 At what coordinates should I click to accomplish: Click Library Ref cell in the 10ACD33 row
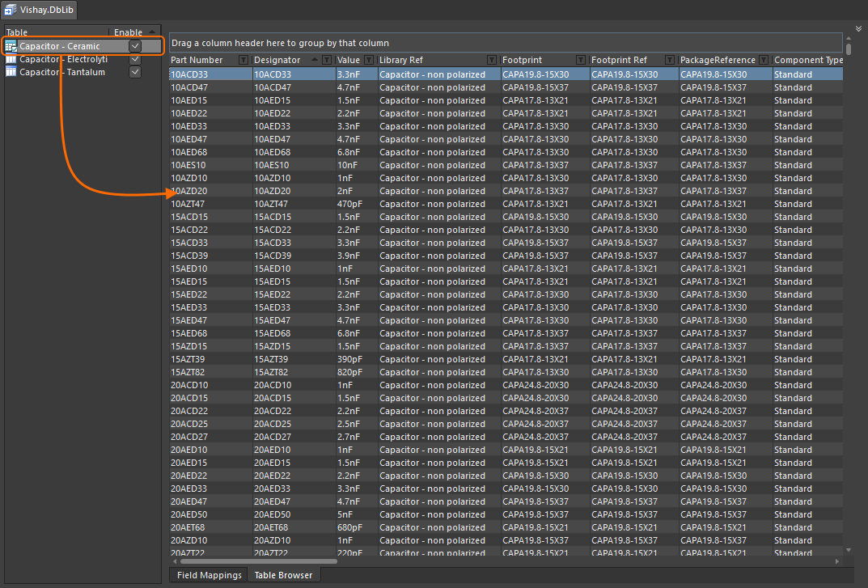point(439,74)
